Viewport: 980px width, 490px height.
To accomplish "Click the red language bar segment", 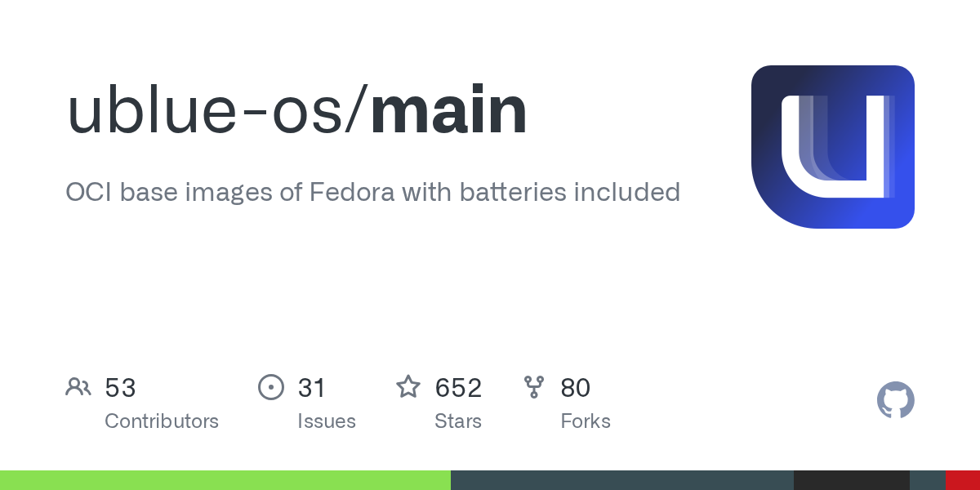I will point(962,480).
